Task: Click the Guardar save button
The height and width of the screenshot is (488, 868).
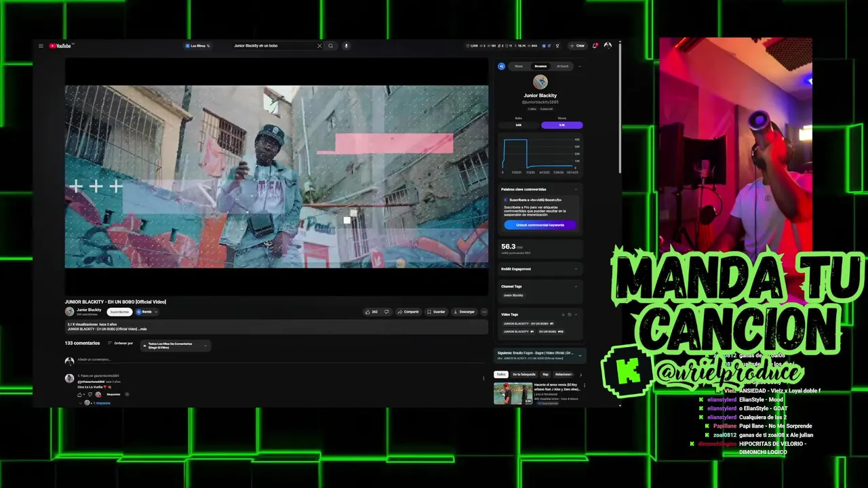Action: point(436,312)
